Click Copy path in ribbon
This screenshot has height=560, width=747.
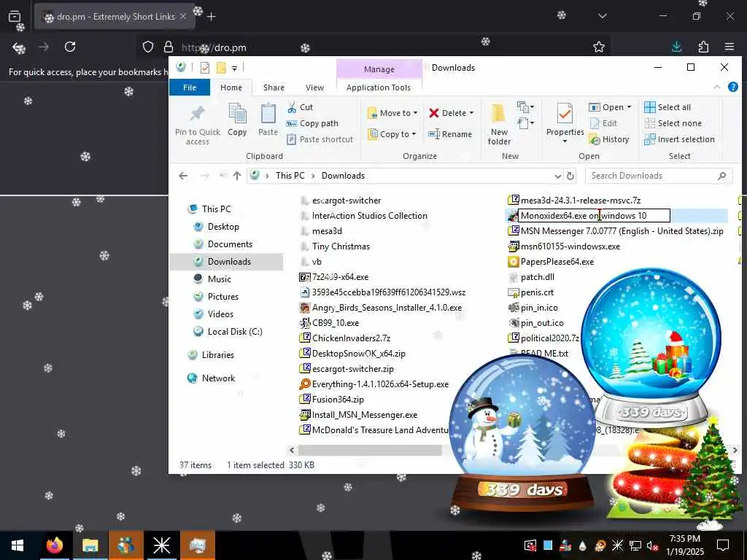tap(312, 123)
